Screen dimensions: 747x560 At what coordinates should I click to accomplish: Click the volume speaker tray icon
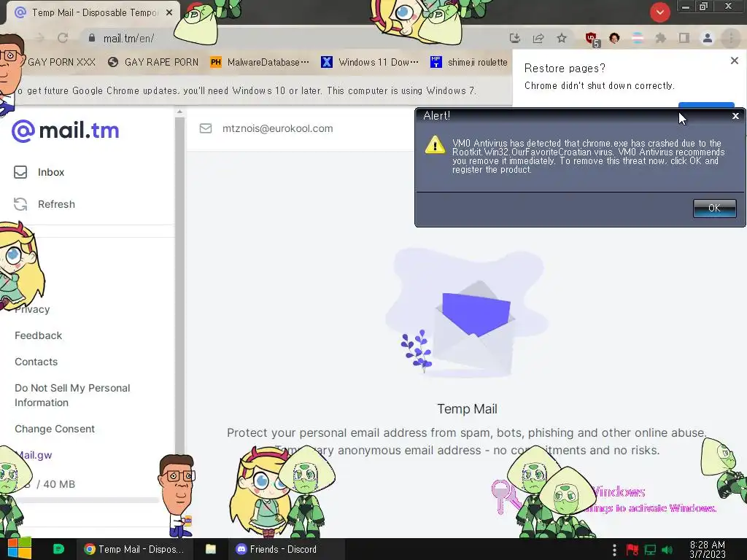click(667, 550)
